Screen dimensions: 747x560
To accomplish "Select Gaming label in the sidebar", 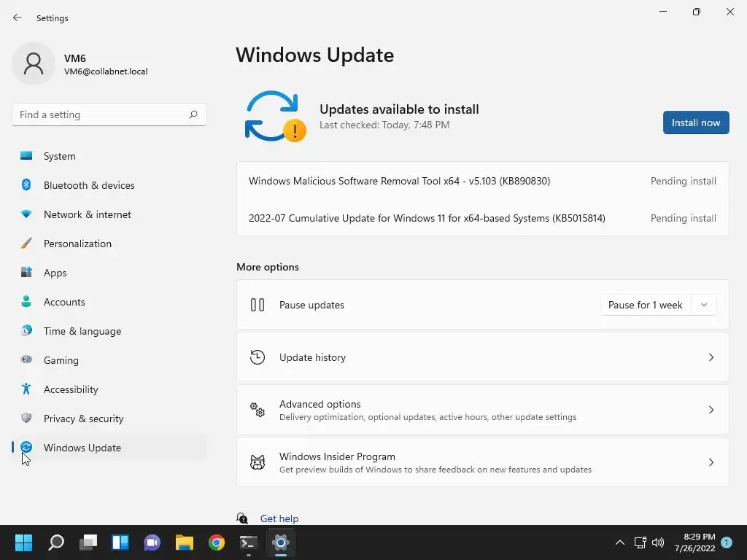I will [x=61, y=360].
